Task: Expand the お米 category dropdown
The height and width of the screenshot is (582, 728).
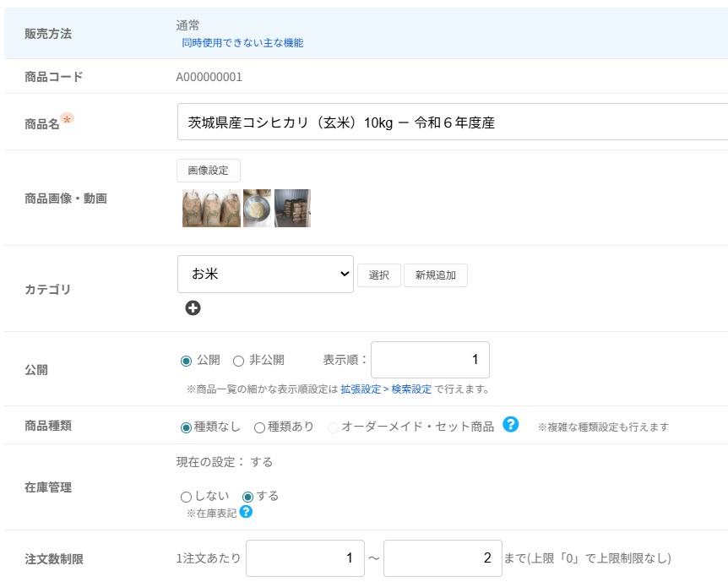Action: tap(265, 275)
